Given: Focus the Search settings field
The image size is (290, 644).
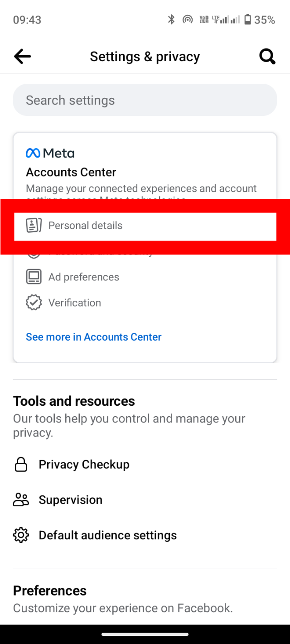Looking at the screenshot, I should click(x=145, y=100).
